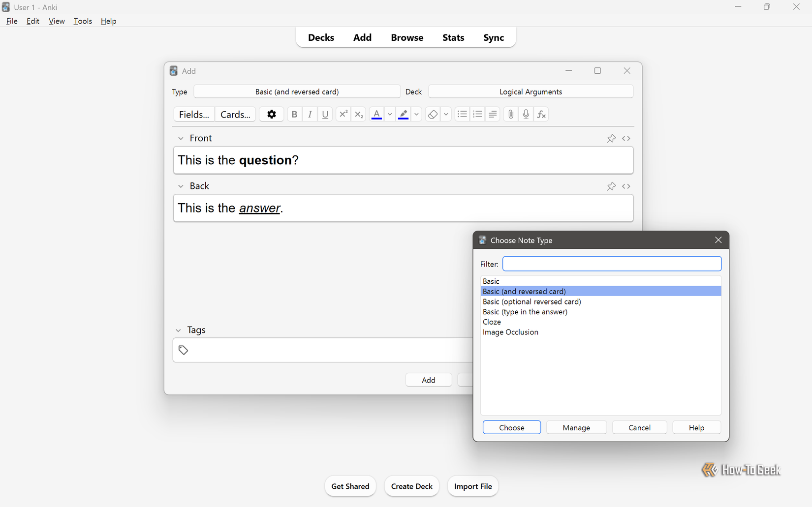This screenshot has height=507, width=812.
Task: Open the File menu
Action: [x=12, y=21]
